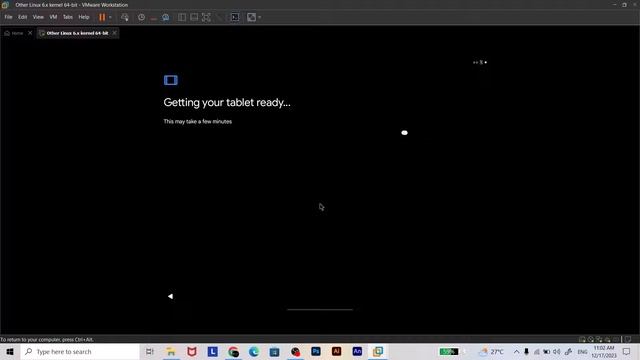This screenshot has height=360, width=640.
Task: Click the battery percentage indicator
Action: (449, 351)
